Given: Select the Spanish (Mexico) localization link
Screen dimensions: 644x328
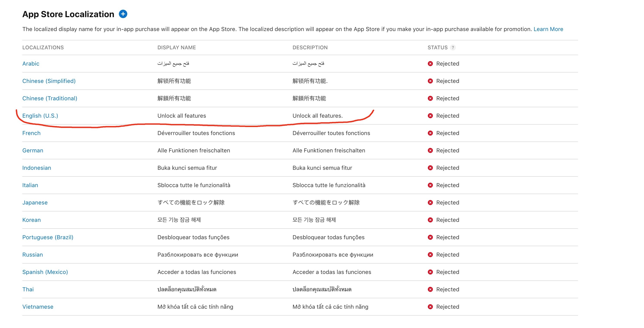Looking at the screenshot, I should point(45,272).
